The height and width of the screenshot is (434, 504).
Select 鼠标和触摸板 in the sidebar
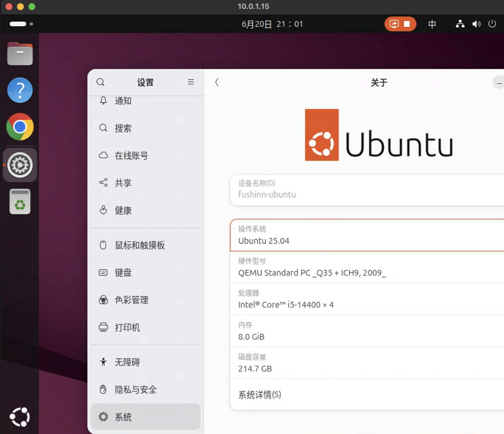point(146,245)
